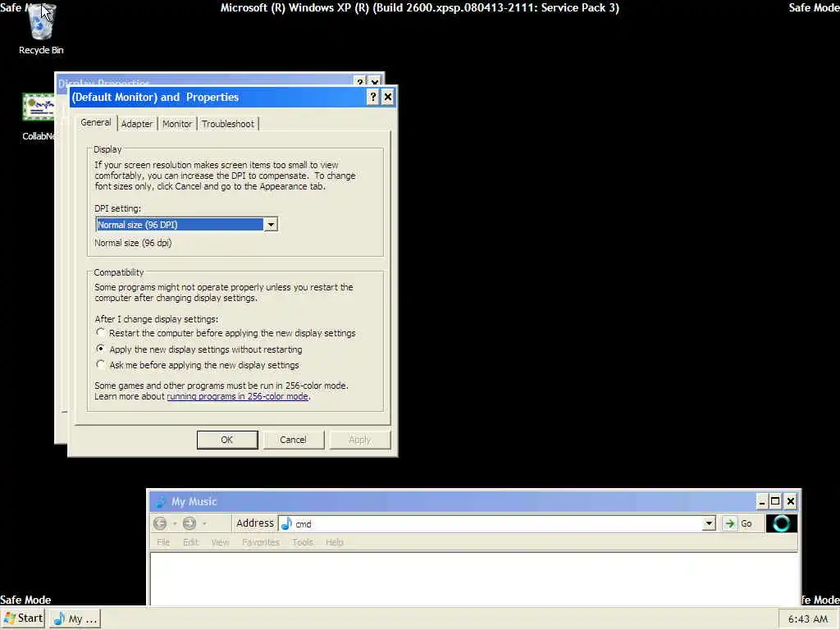Switch to the Adapter tab
Viewport: 840px width, 630px height.
(x=137, y=124)
